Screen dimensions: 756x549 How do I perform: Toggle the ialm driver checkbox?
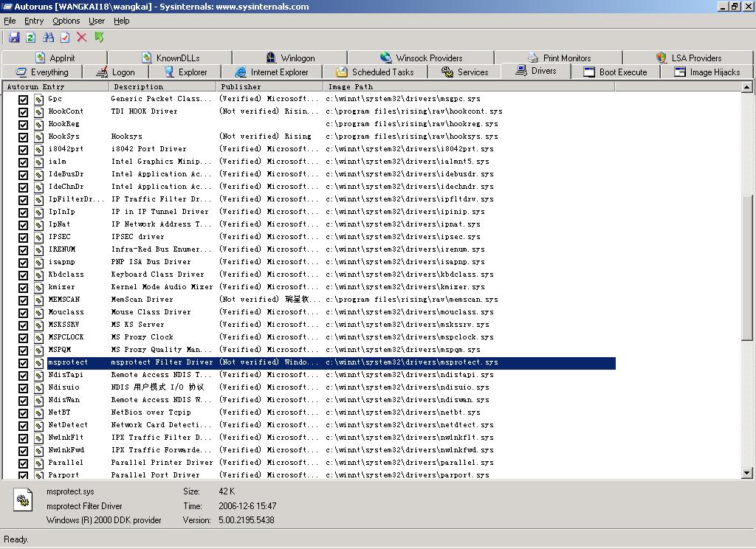tap(23, 162)
